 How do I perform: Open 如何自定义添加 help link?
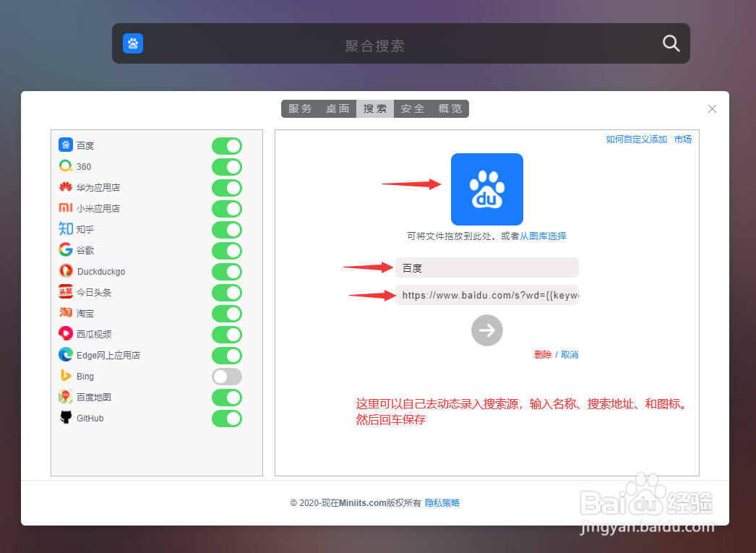pyautogui.click(x=637, y=140)
